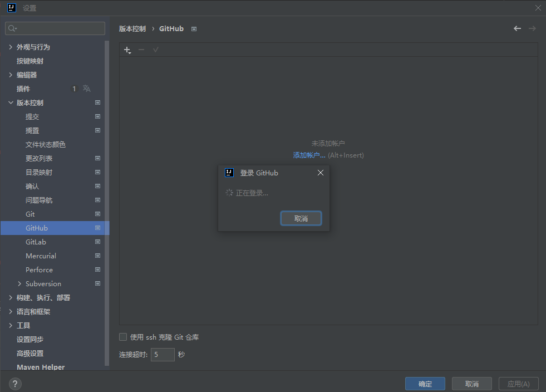Expand the Subversion node
Viewport: 546px width, 392px height.
19,284
